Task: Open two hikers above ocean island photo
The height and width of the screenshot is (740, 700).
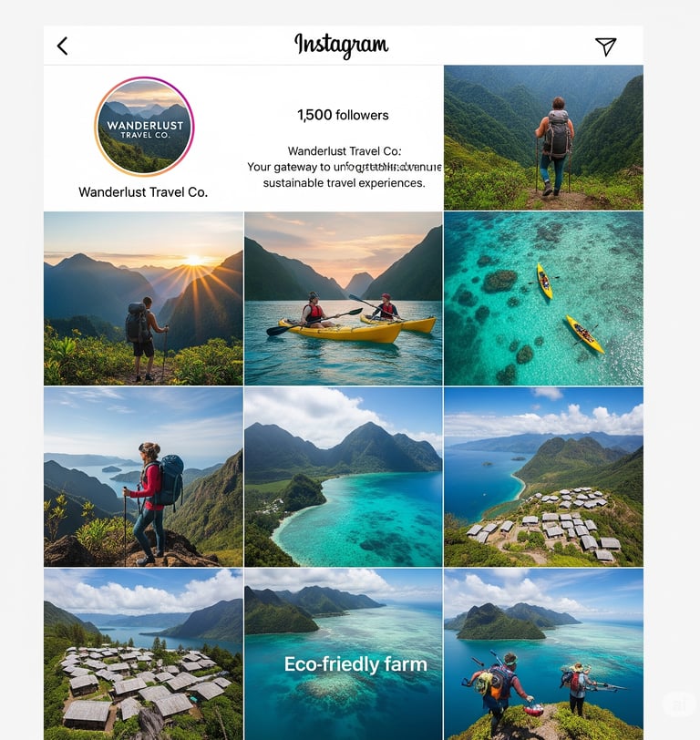Action: pos(543,654)
